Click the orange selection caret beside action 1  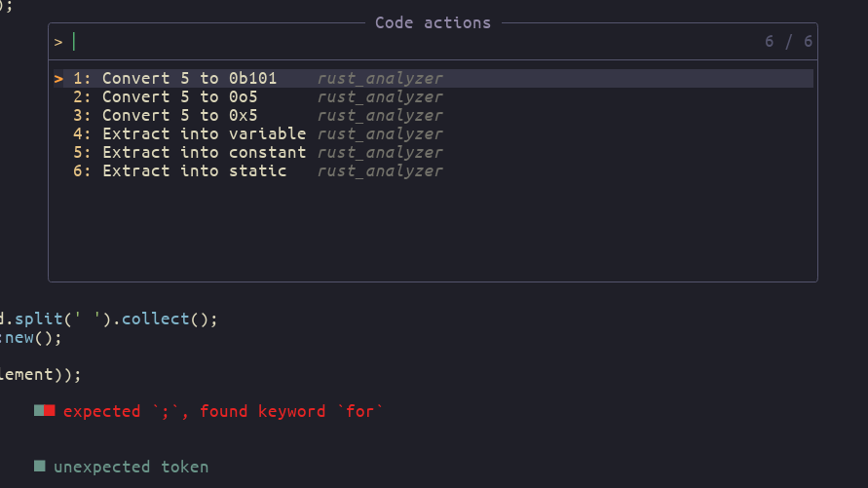58,78
